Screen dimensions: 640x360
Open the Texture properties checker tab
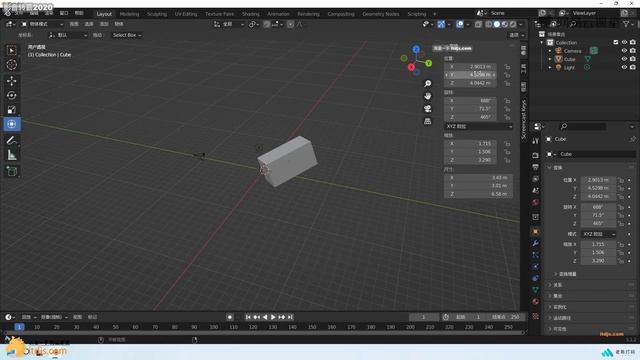pyautogui.click(x=536, y=316)
